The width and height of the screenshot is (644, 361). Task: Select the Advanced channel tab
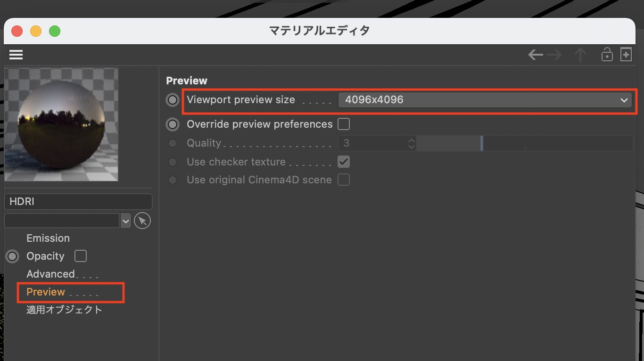50,274
